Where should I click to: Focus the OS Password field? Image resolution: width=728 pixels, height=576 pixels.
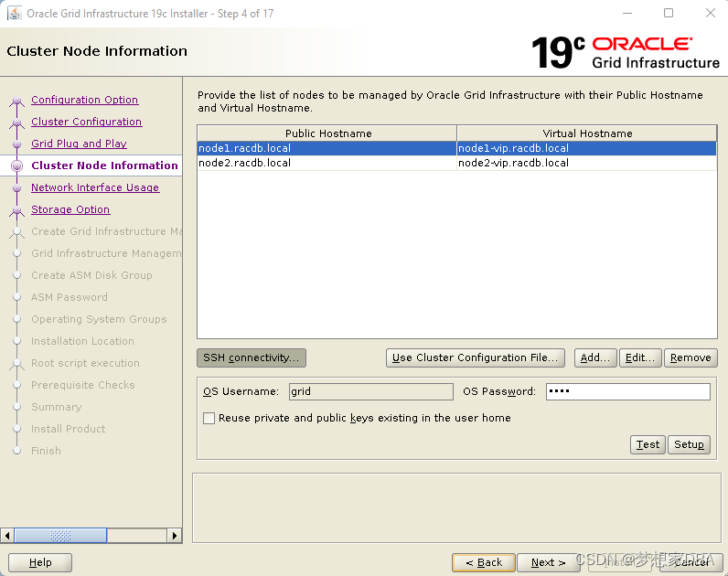click(x=628, y=391)
